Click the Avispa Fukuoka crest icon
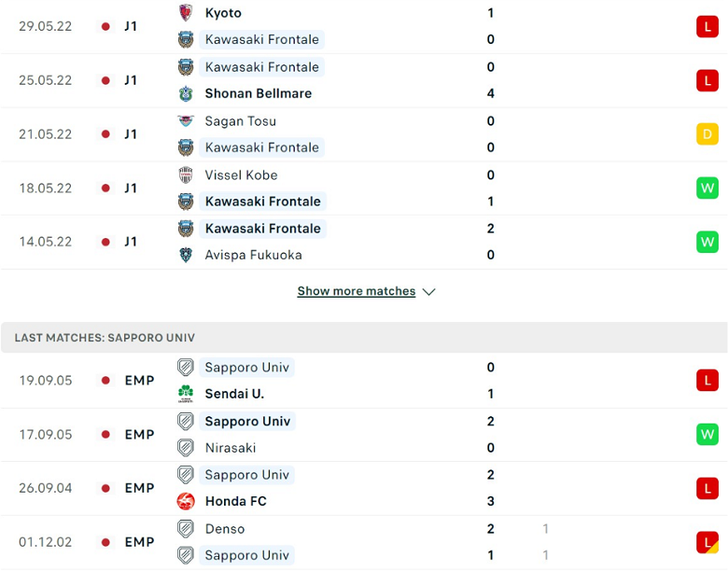Viewport: 728px width, 571px height. [186, 255]
